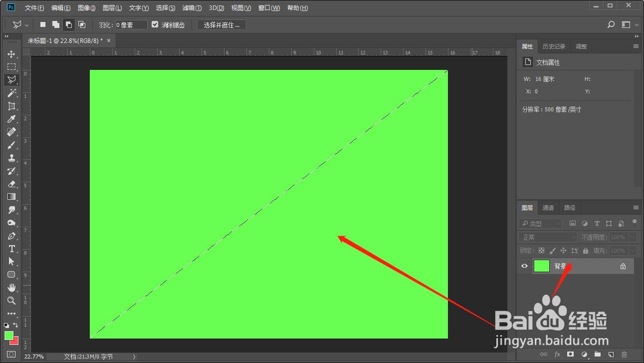Click the green foreground color swatch
644x363 pixels.
(x=8, y=336)
